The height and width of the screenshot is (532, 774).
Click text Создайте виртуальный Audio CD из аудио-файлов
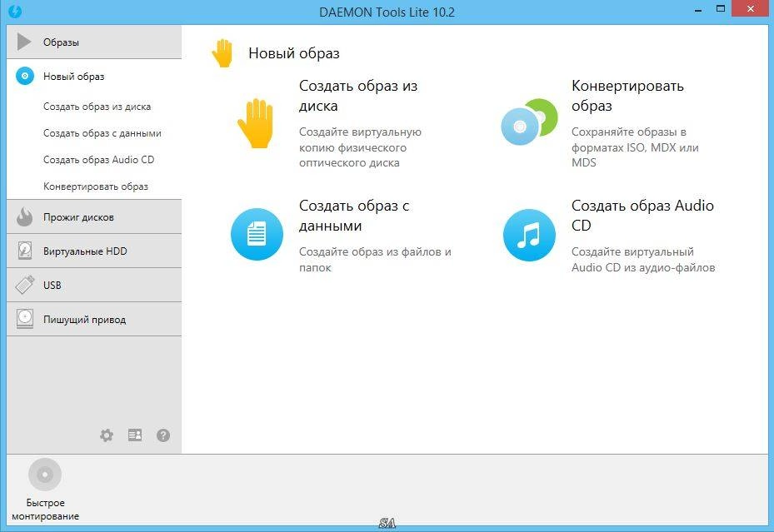(x=643, y=260)
